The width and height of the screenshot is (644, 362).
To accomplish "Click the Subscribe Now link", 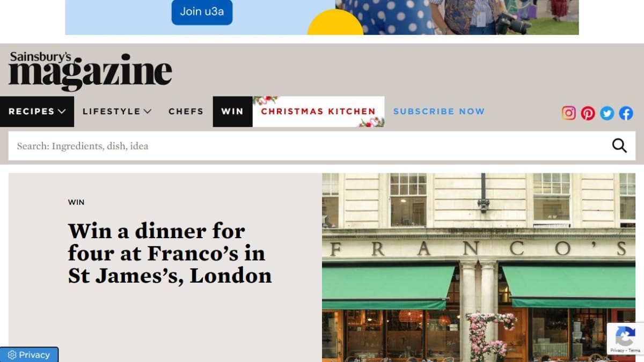I will (x=439, y=112).
